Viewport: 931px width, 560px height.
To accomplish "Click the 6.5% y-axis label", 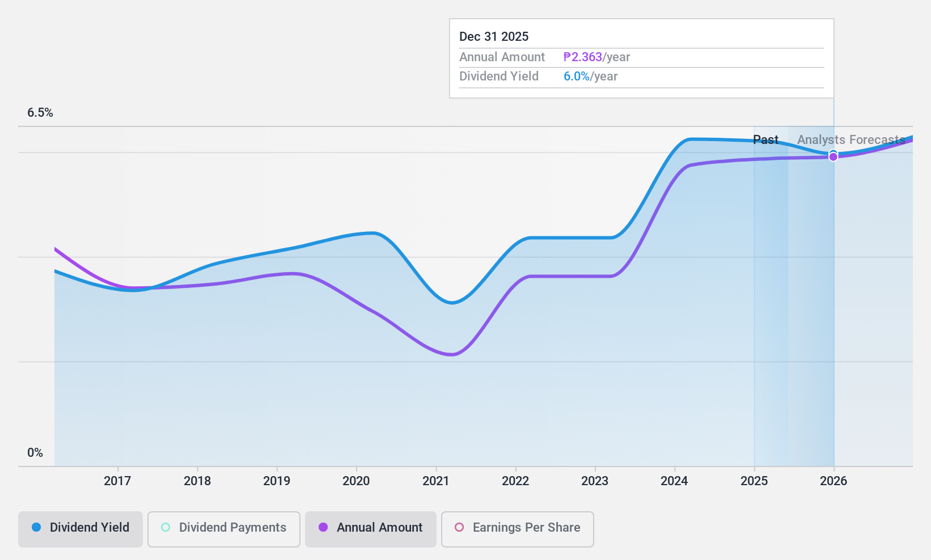I will pyautogui.click(x=40, y=113).
